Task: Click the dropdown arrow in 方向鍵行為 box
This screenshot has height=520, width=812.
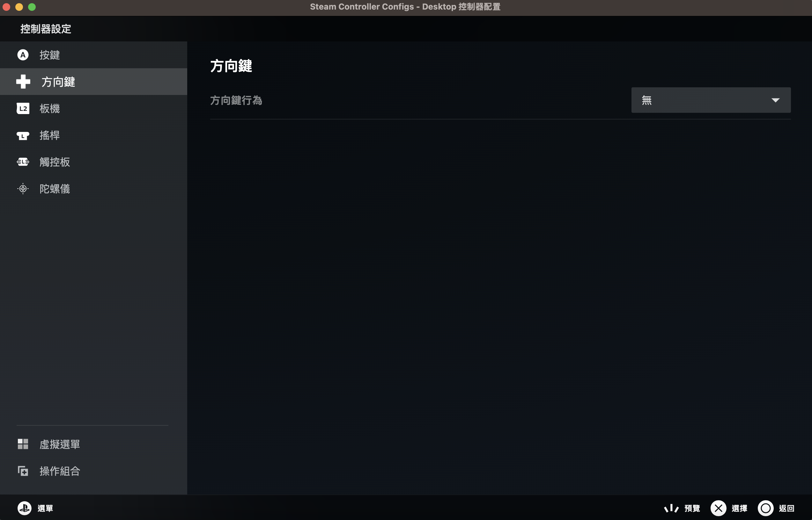Action: tap(775, 100)
